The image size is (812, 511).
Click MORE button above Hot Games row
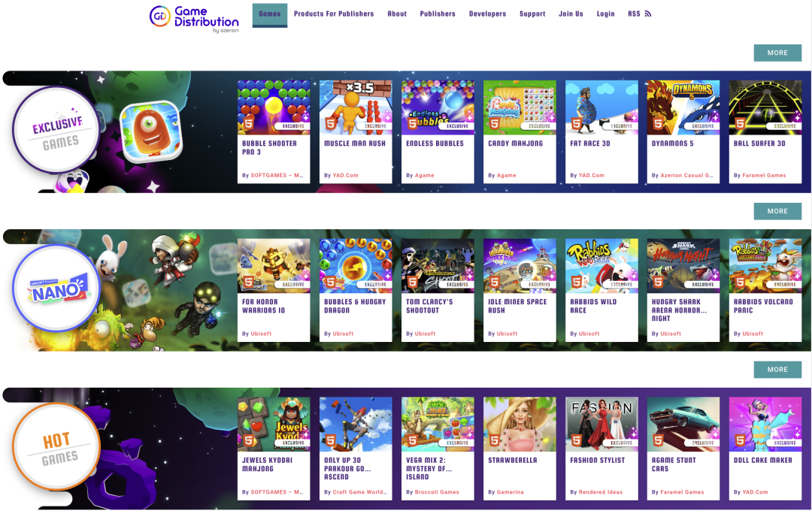coord(777,370)
